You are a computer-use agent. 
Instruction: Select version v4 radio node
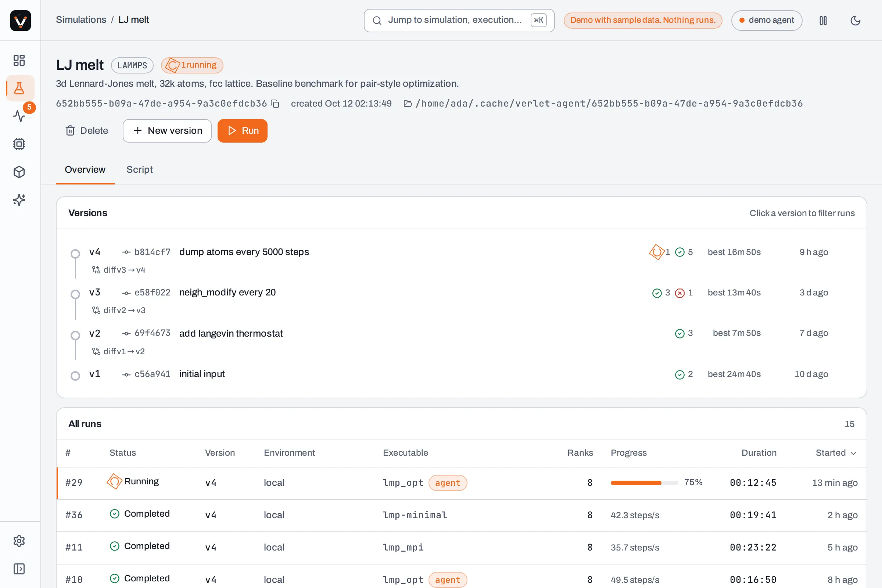click(x=75, y=254)
